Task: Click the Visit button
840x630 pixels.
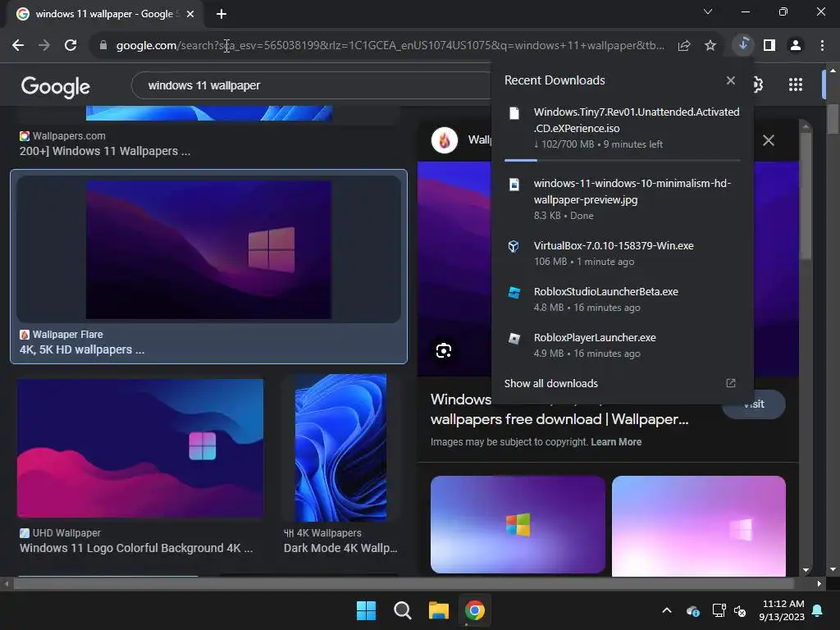Action: coord(754,404)
